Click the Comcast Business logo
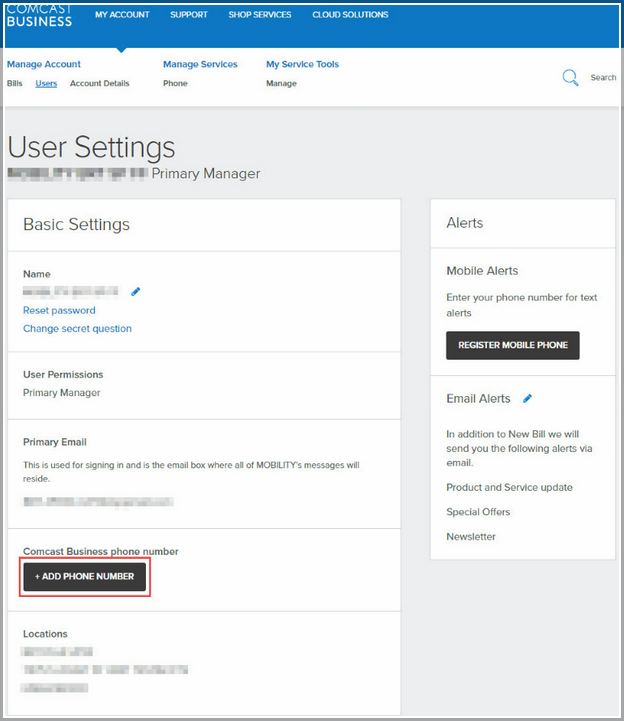This screenshot has width=624, height=721. point(39,17)
